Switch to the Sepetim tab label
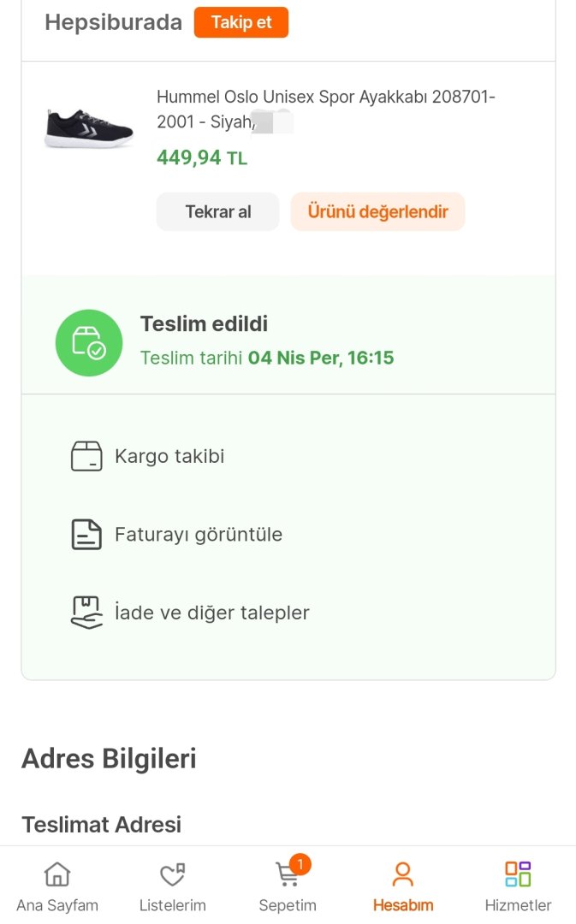576x924 pixels. click(x=288, y=905)
